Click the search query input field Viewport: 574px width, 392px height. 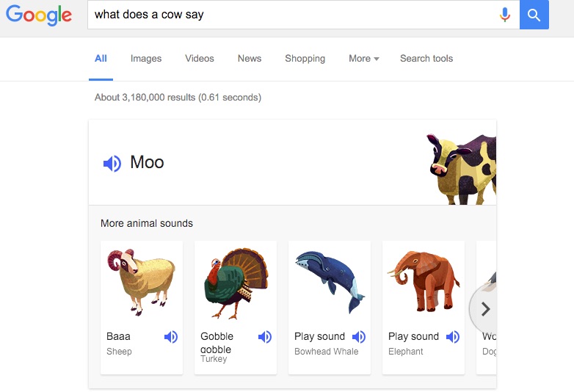click(294, 15)
